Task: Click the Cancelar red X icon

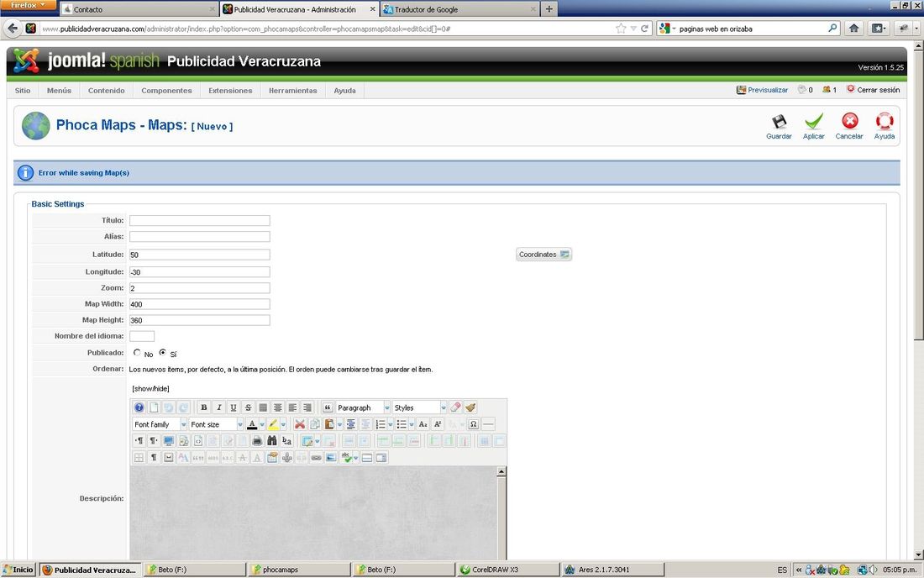Action: (850, 121)
